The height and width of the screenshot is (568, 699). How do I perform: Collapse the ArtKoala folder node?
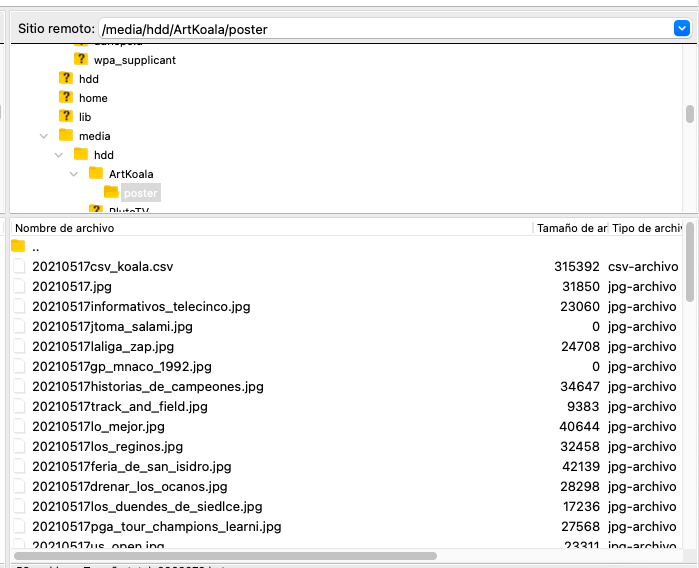click(74, 174)
